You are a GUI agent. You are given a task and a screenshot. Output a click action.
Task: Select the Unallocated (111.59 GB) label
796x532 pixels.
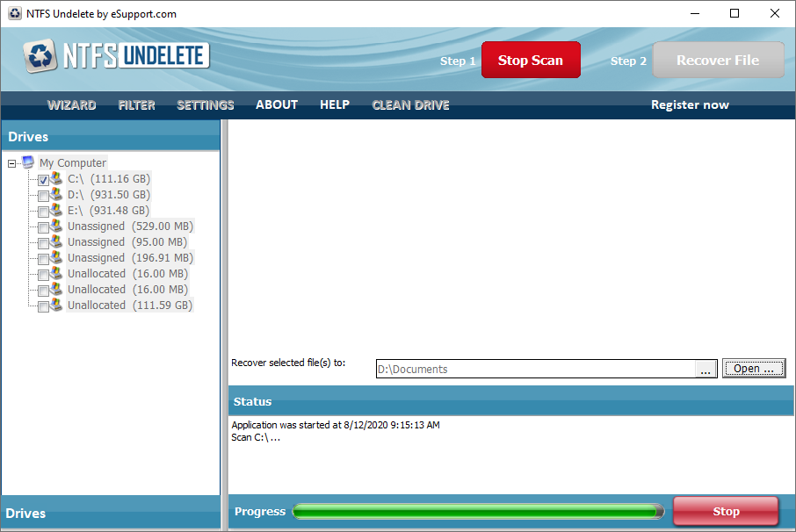click(x=130, y=305)
